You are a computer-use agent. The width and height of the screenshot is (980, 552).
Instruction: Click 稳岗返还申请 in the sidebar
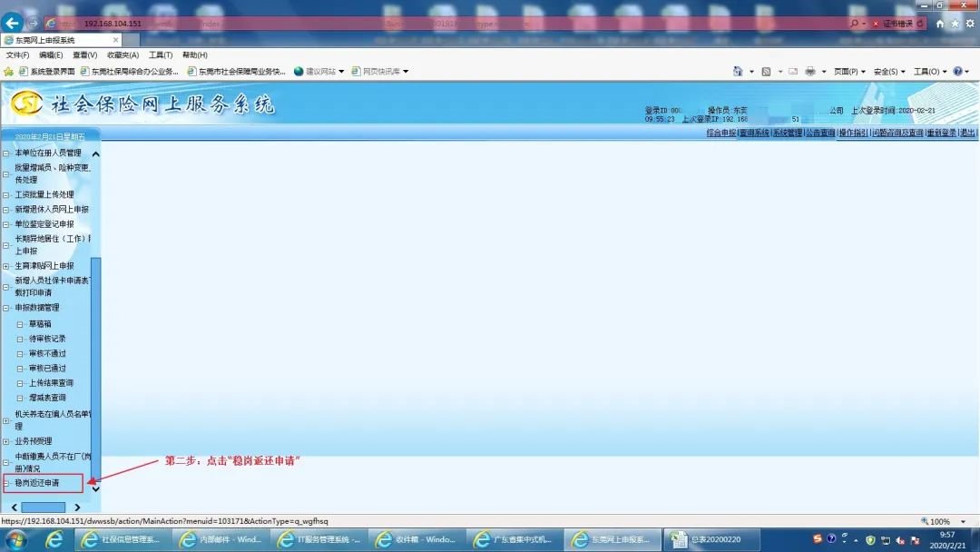37,483
